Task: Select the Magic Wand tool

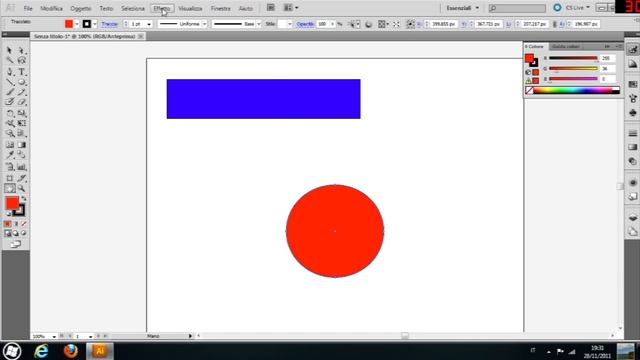Action: click(9, 61)
